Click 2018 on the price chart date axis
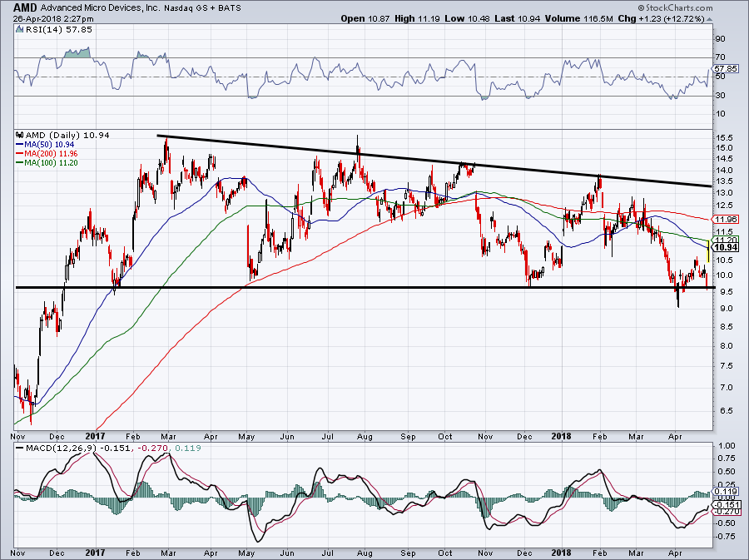Viewport: 749px width, 560px height. [561, 436]
